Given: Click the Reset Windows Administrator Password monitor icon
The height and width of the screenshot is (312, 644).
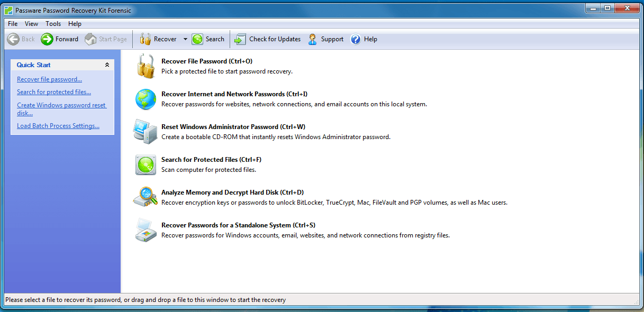Looking at the screenshot, I should click(x=145, y=132).
